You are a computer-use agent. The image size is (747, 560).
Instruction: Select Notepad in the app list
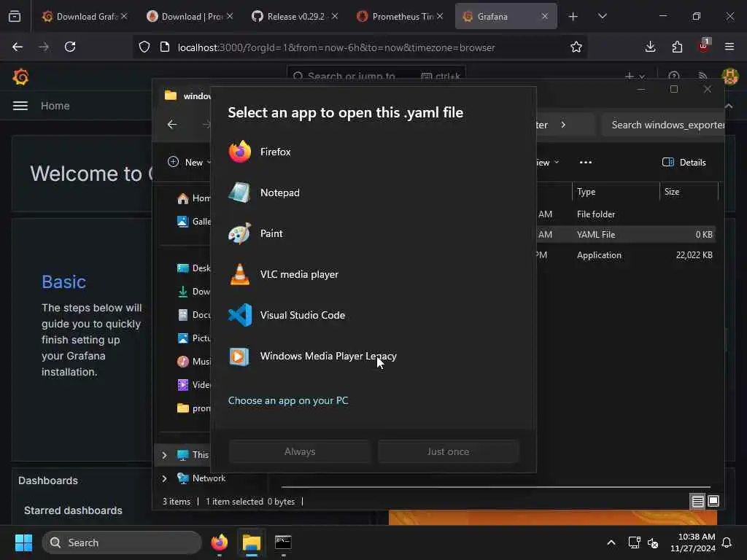click(373, 192)
